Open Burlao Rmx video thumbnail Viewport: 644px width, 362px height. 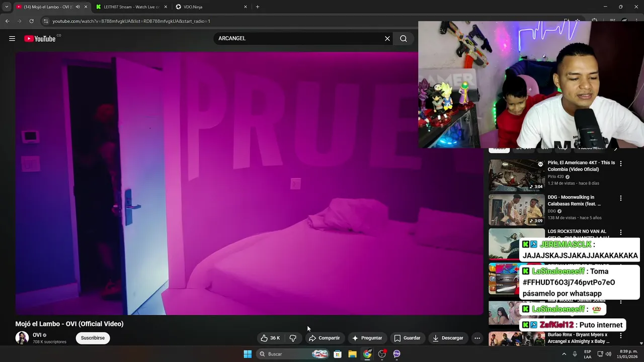(x=517, y=339)
